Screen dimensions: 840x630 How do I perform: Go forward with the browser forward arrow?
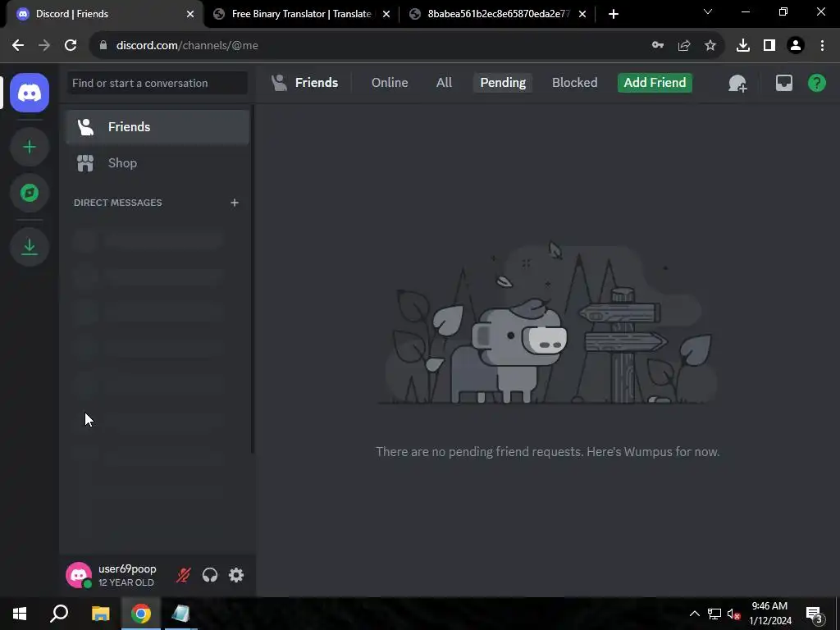pyautogui.click(x=44, y=46)
